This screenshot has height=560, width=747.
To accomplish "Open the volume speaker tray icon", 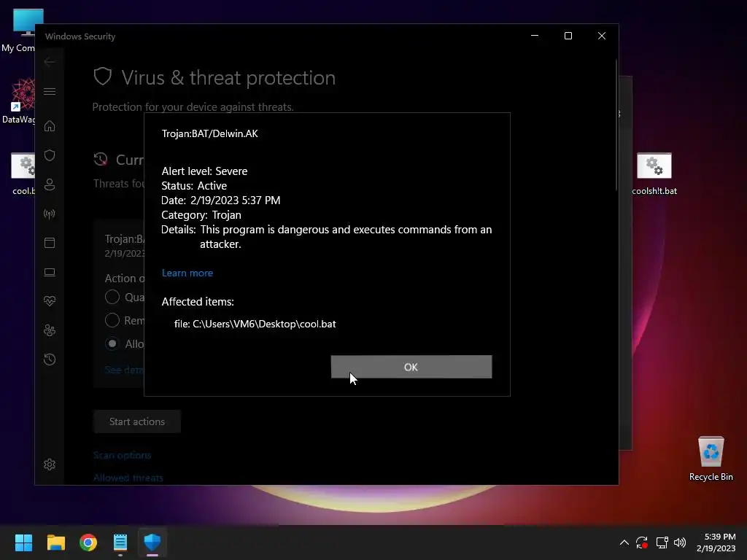I will pyautogui.click(x=680, y=542).
